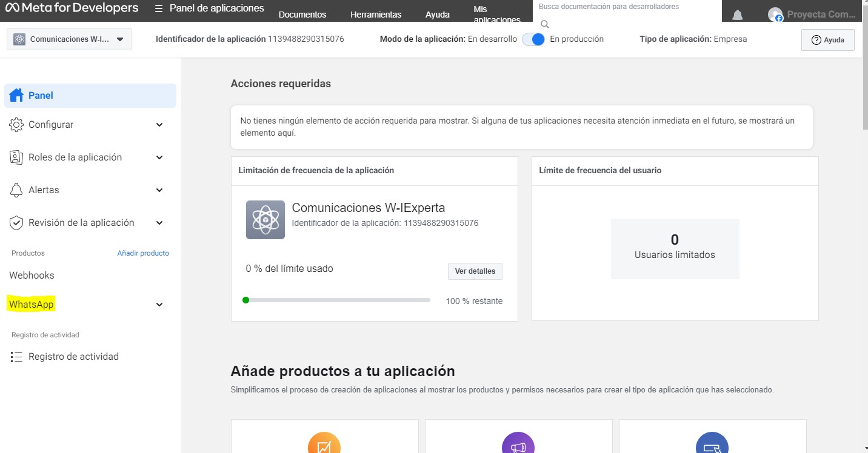Click the app icon in the app selector
This screenshot has width=868, height=453.
click(x=19, y=39)
